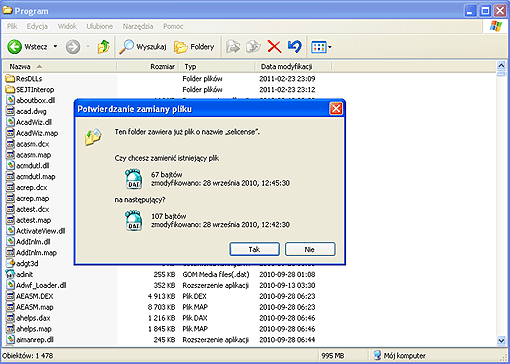
Task: Select the acmdutl.dll file icon
Action: (11, 165)
